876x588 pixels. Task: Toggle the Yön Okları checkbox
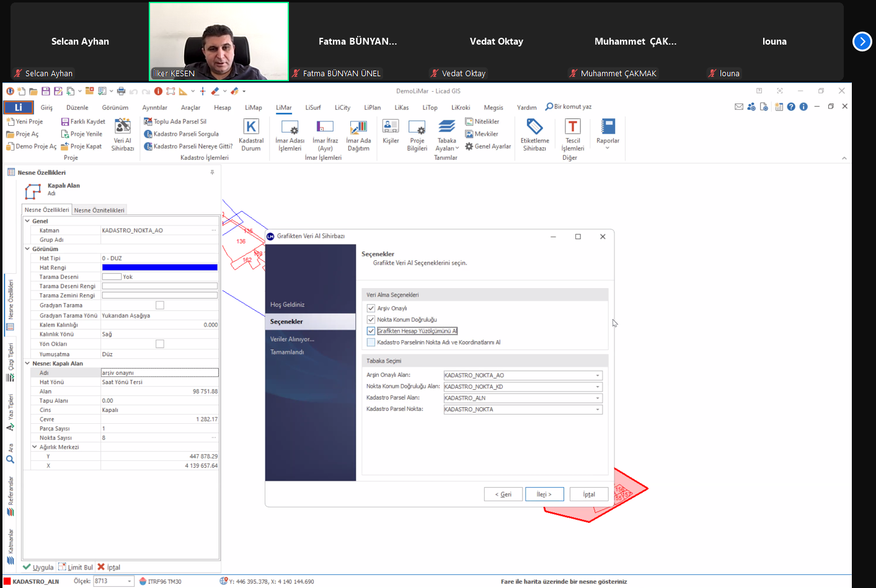click(x=160, y=344)
